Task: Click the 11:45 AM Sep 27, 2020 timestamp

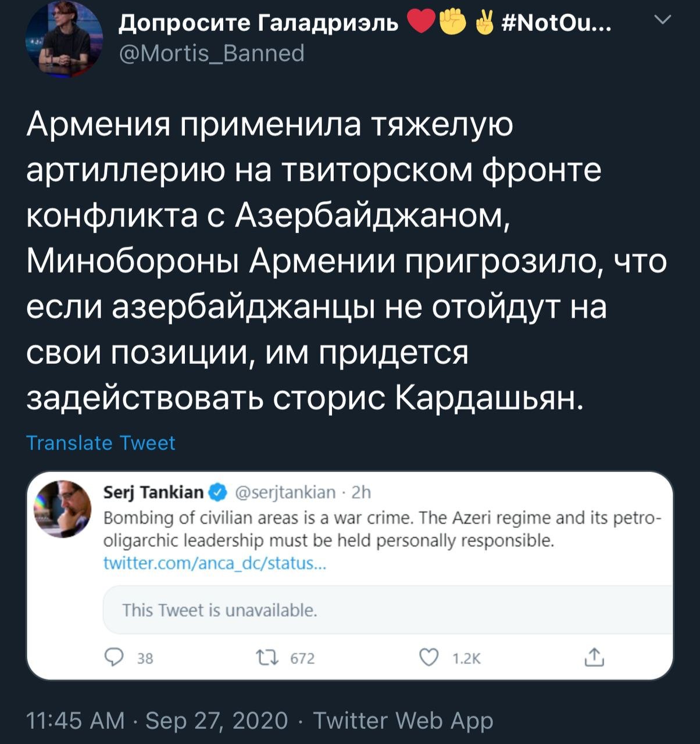Action: [158, 721]
